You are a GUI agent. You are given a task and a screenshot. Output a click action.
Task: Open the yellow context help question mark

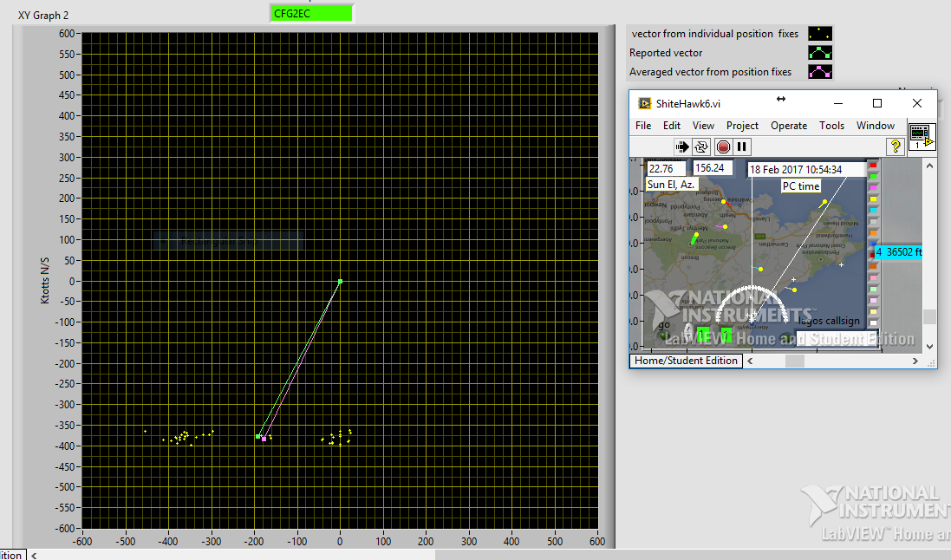(894, 147)
